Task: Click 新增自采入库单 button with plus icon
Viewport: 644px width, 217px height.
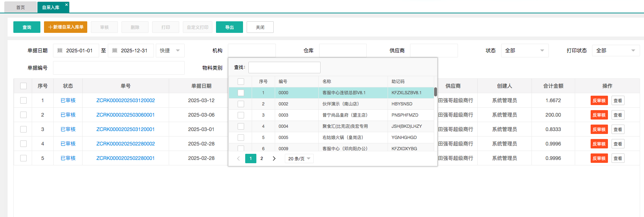Action: (66, 27)
